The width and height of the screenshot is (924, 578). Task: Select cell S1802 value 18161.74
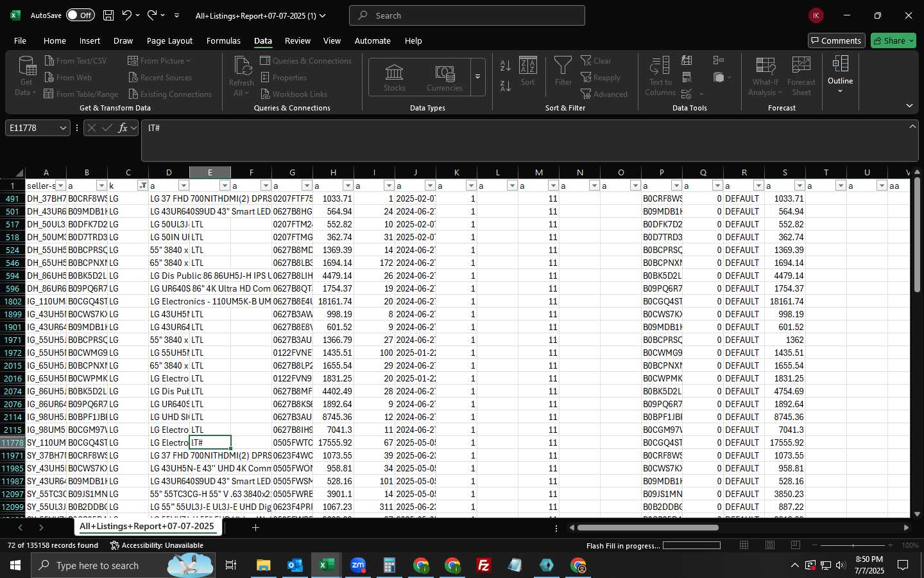pyautogui.click(x=785, y=301)
